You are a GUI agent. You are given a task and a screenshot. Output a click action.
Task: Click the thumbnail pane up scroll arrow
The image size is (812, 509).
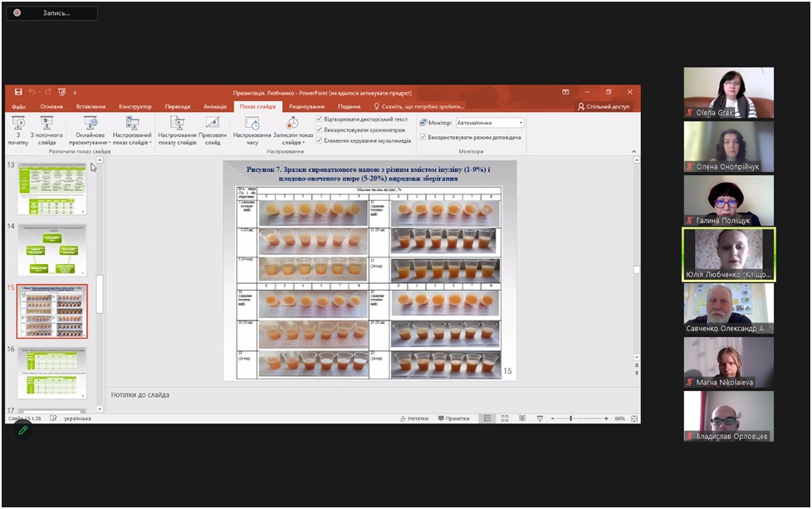[100, 160]
